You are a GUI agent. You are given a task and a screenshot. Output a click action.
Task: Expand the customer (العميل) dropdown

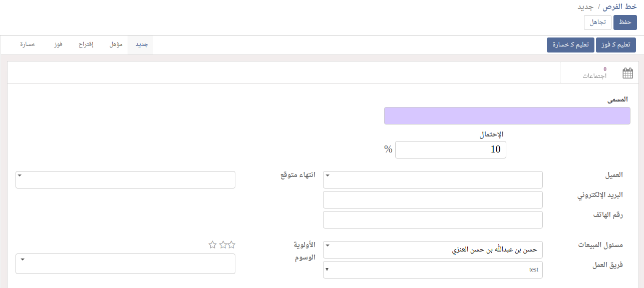click(328, 175)
